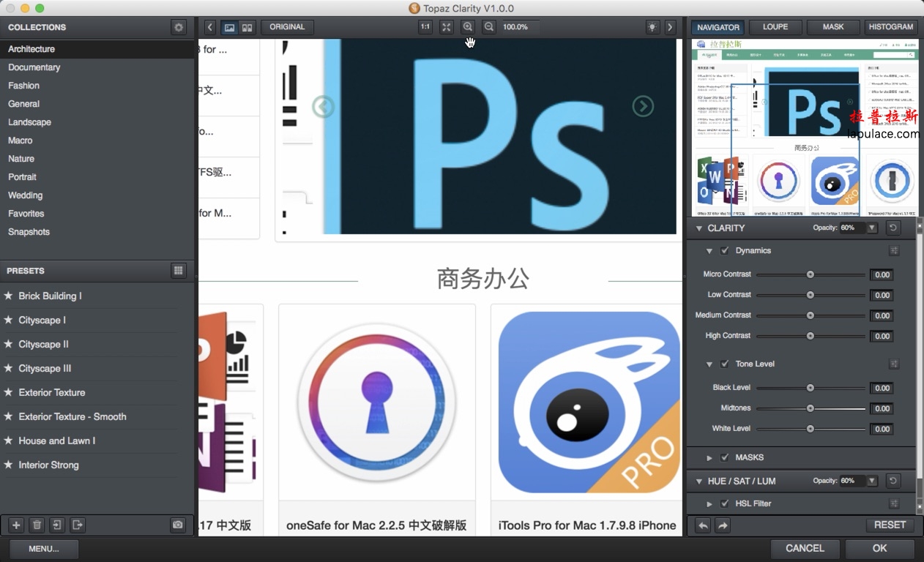
Task: Open collections settings gear icon
Action: pyautogui.click(x=178, y=27)
